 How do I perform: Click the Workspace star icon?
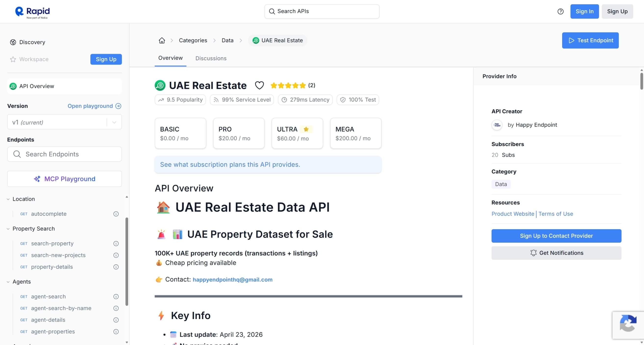(13, 59)
